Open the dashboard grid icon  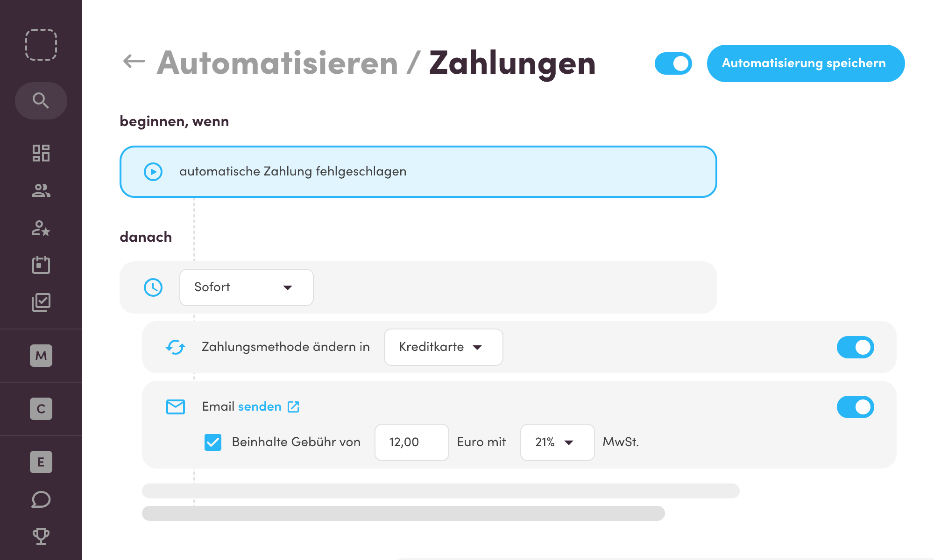[x=41, y=153]
